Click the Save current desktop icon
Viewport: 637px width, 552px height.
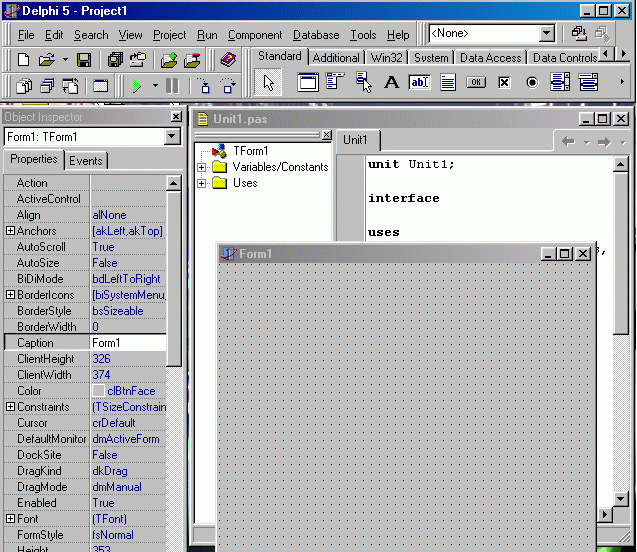579,34
